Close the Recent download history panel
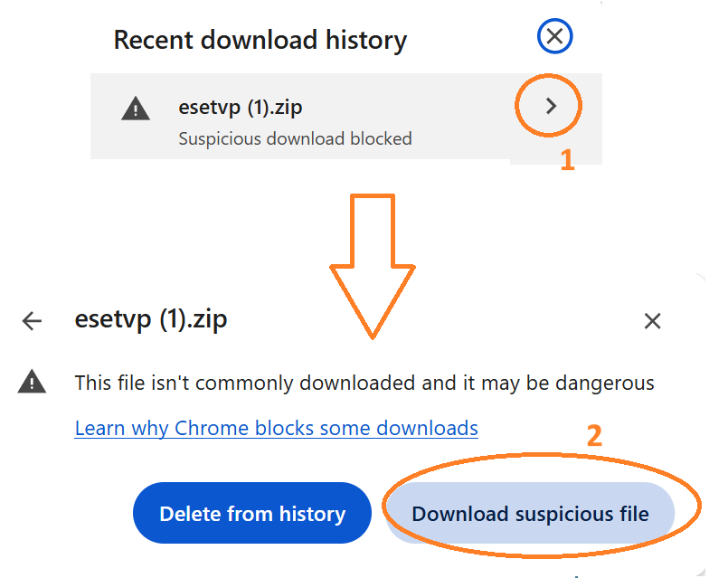 [555, 37]
